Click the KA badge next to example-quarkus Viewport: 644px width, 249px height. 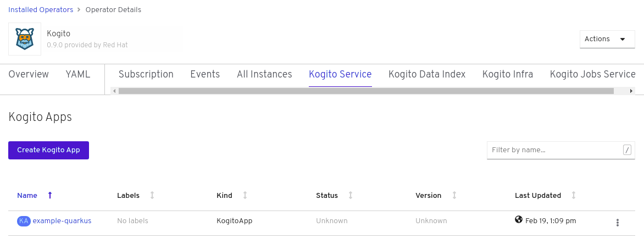[x=24, y=221]
